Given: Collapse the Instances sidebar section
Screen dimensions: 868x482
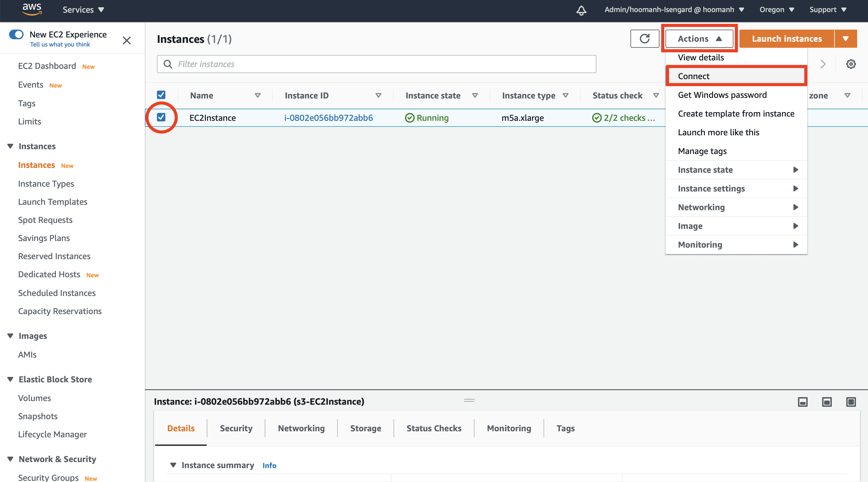Looking at the screenshot, I should point(11,146).
